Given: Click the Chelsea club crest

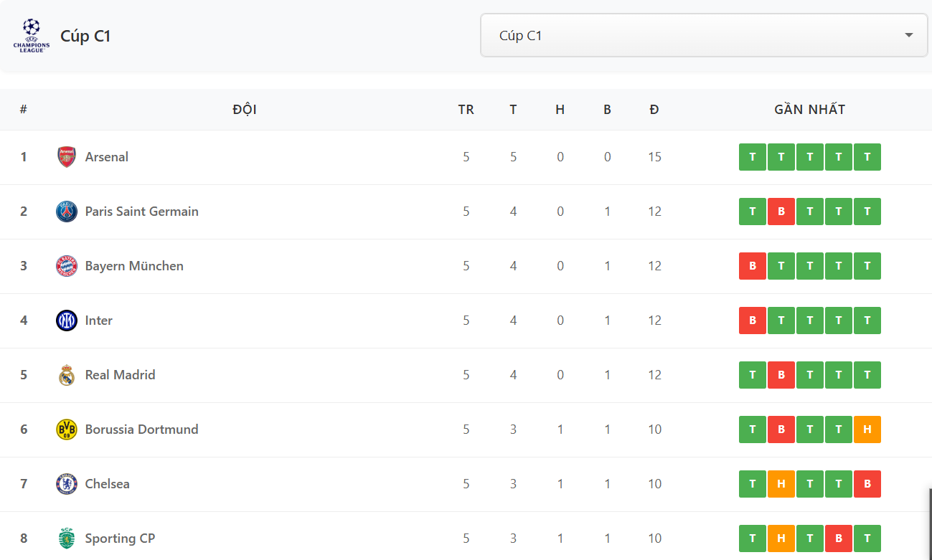Looking at the screenshot, I should pyautogui.click(x=67, y=484).
